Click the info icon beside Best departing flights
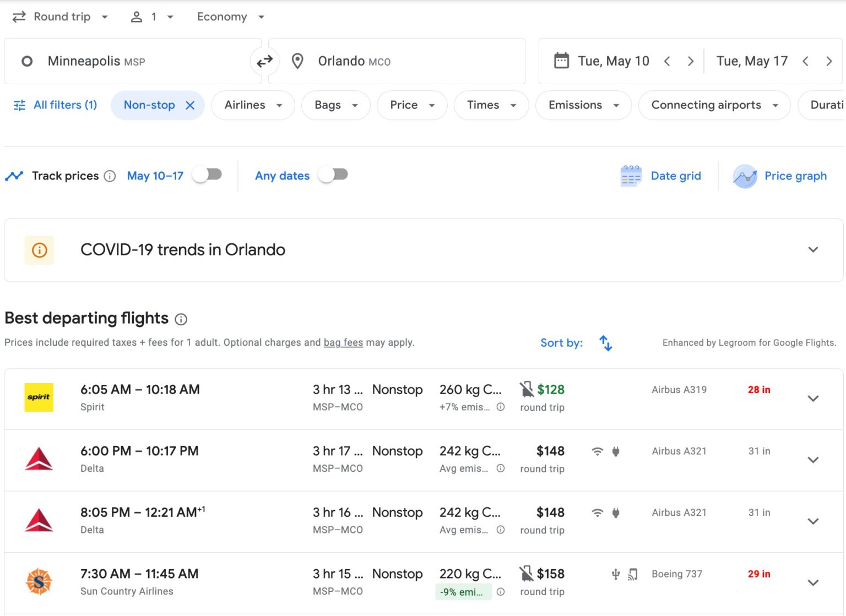 point(181,319)
